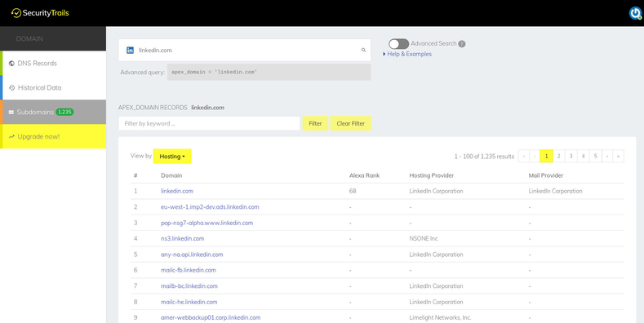Go to results page 5
644x323 pixels.
[596, 156]
